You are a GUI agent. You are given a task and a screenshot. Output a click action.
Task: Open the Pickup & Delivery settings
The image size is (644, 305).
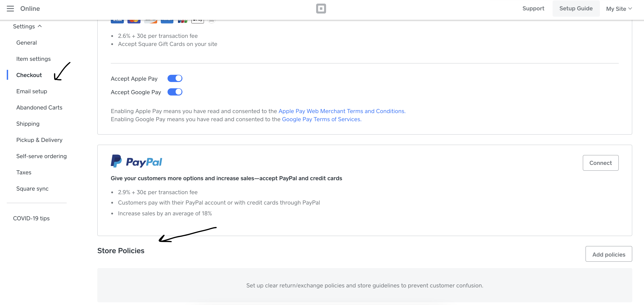pyautogui.click(x=39, y=140)
